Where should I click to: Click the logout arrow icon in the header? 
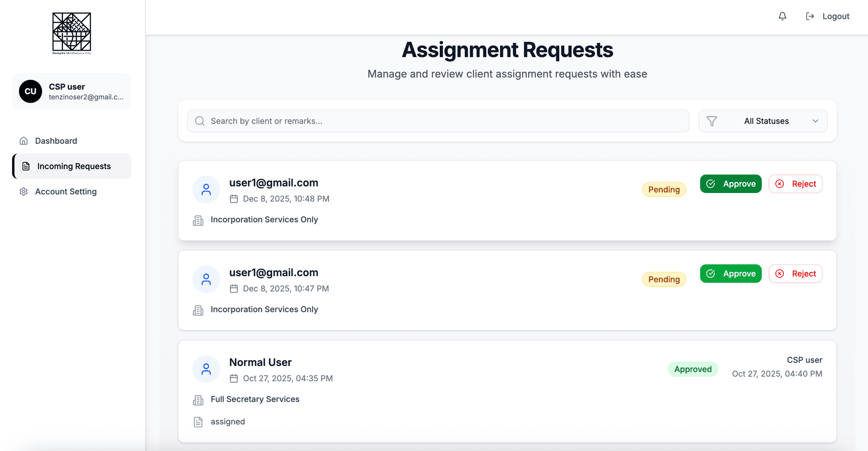810,16
